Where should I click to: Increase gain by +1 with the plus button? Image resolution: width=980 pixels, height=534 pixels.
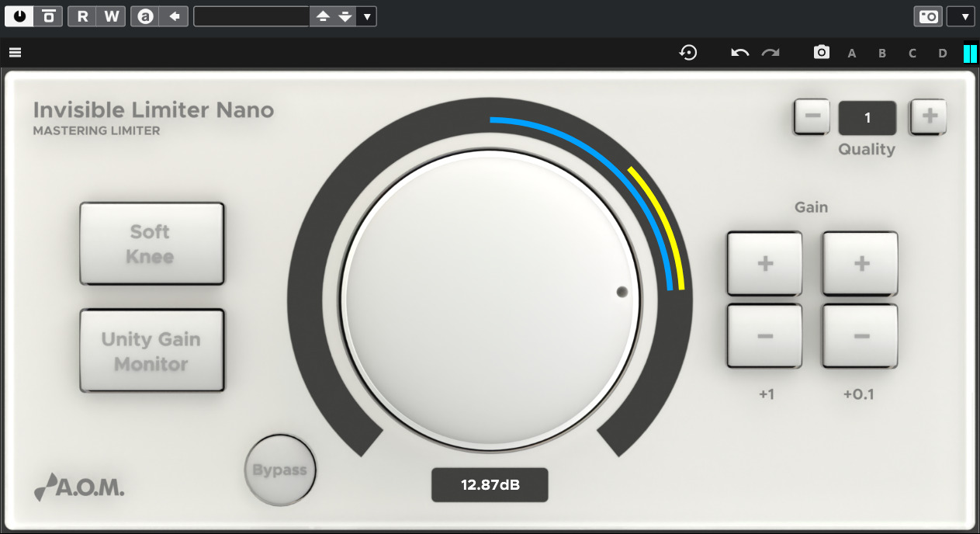coord(765,264)
